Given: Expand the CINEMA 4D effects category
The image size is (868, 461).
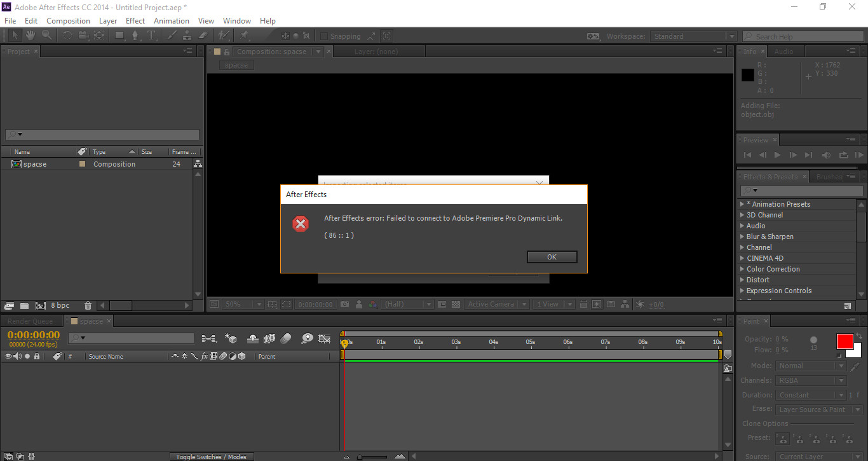Looking at the screenshot, I should tap(742, 258).
